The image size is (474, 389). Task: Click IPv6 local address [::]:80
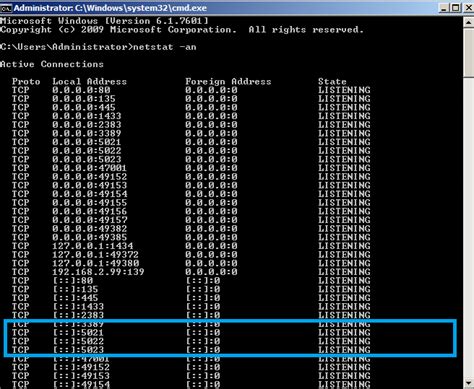pyautogui.click(x=73, y=281)
